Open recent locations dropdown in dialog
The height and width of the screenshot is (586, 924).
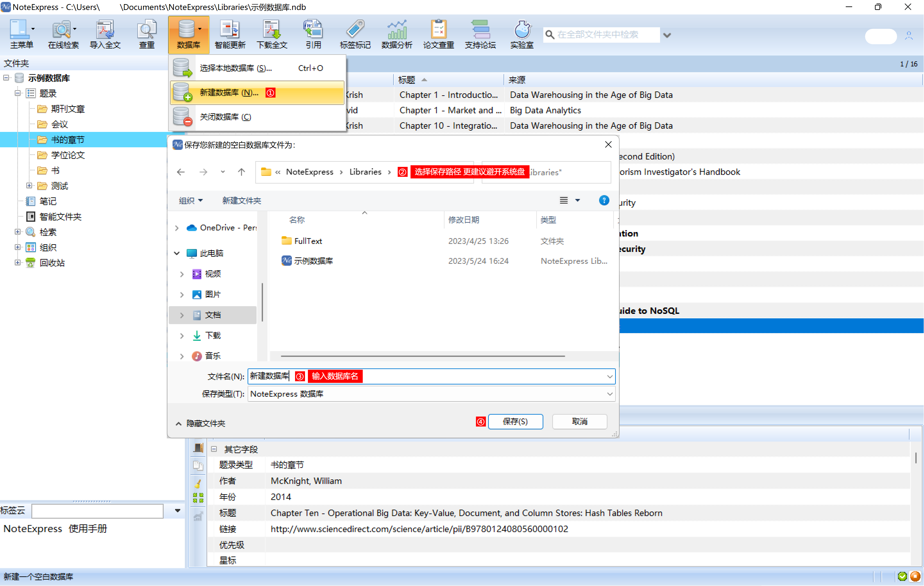coord(223,172)
